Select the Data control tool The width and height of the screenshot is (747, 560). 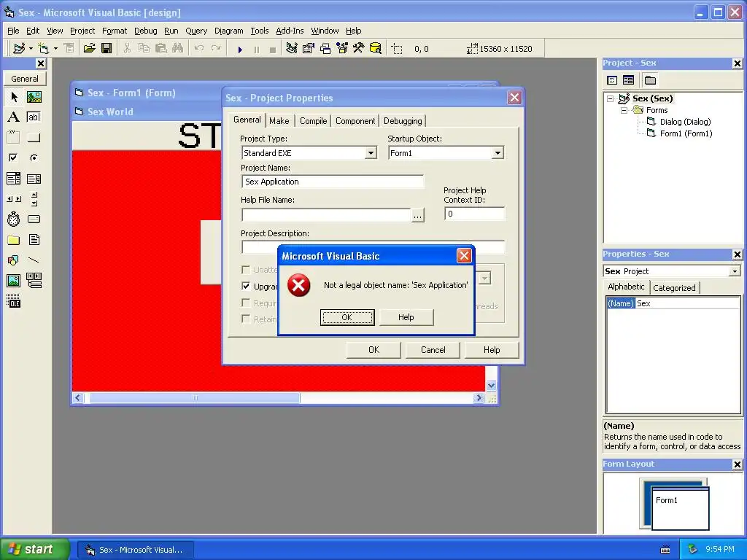[34, 281]
